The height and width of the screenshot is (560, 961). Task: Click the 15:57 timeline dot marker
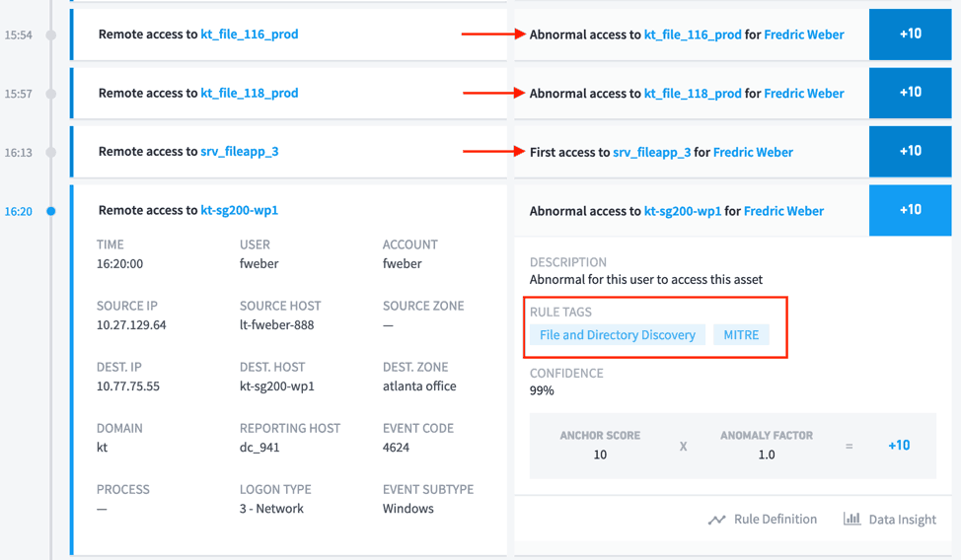(x=51, y=94)
